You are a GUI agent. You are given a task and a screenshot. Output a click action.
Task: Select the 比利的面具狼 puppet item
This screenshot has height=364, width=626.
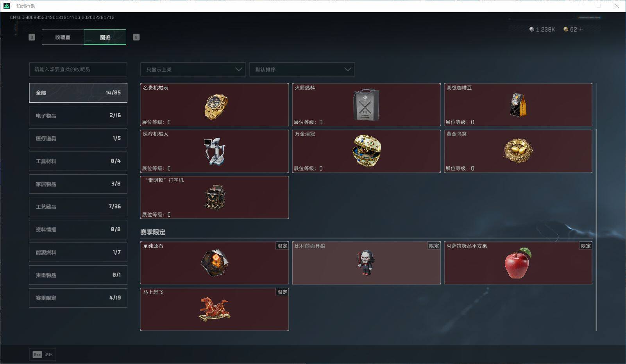(x=366, y=263)
